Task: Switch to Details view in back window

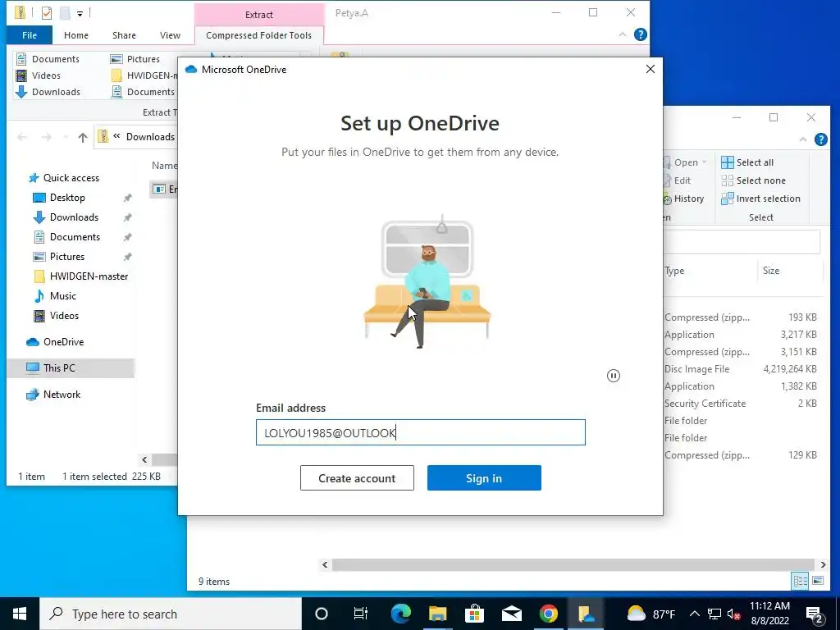Action: (801, 581)
